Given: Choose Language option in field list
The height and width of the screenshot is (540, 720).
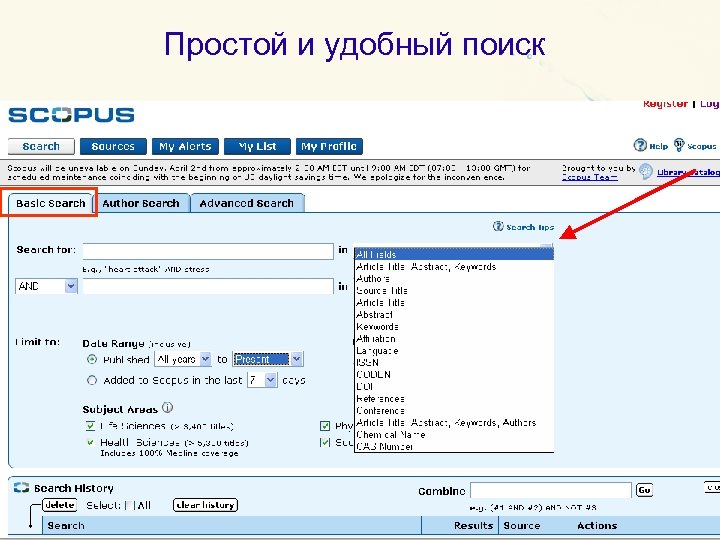Looking at the screenshot, I should pos(454,351).
